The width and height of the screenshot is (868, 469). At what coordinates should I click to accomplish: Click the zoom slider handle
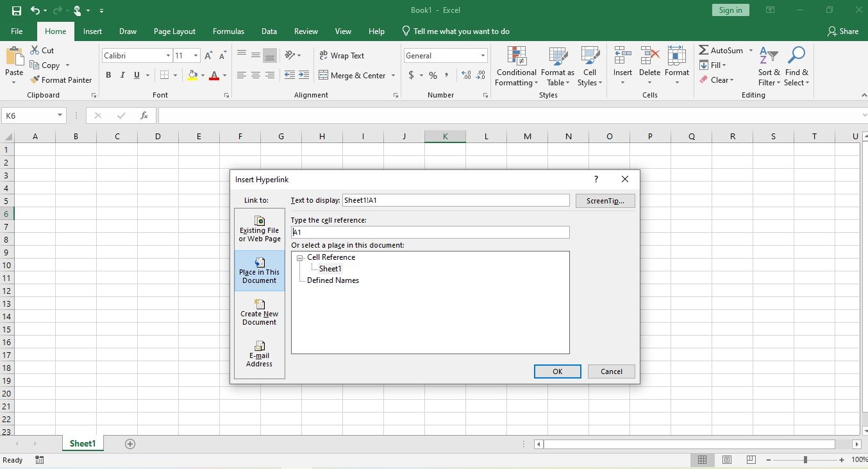pos(805,460)
